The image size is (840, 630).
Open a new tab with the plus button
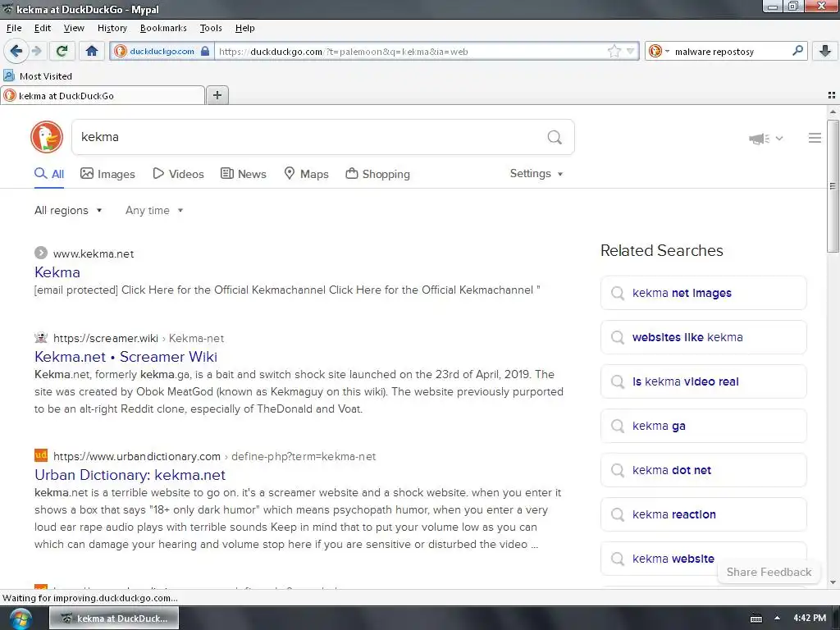point(217,95)
